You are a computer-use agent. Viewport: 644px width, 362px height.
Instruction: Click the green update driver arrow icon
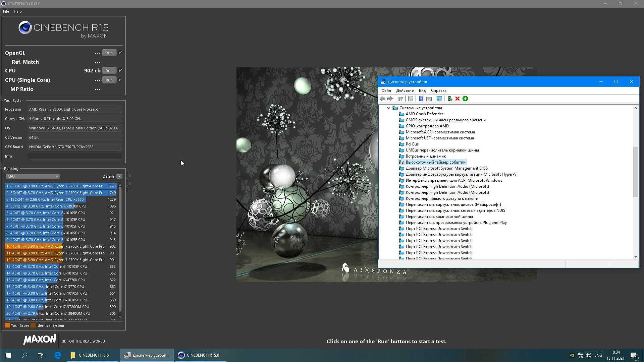(x=465, y=99)
